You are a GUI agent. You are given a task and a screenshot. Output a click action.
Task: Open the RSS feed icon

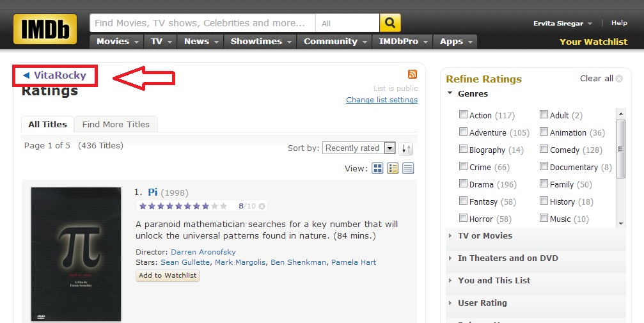tap(412, 74)
